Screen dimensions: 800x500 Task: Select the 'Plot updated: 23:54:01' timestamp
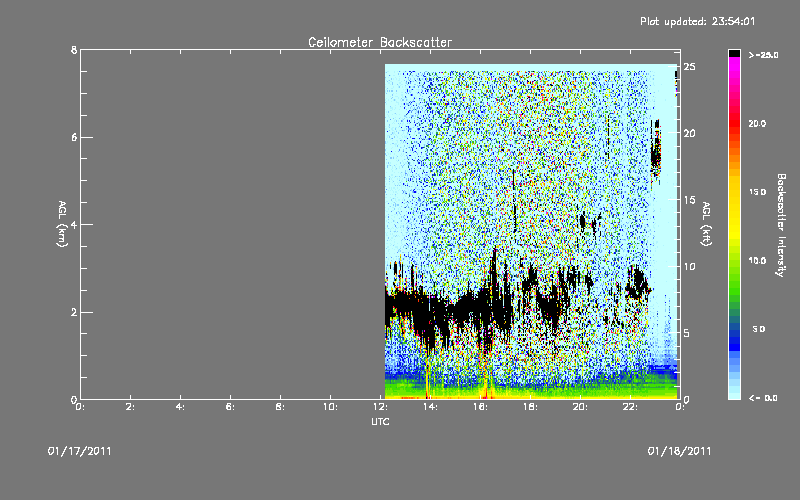point(697,21)
